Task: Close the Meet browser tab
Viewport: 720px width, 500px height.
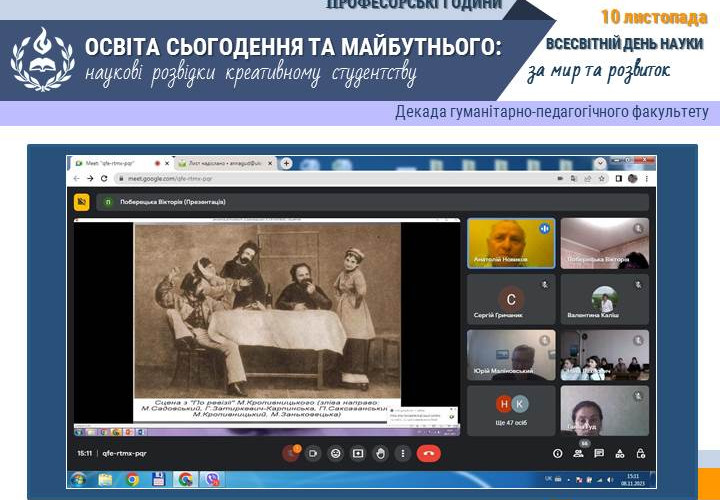Action: point(167,163)
